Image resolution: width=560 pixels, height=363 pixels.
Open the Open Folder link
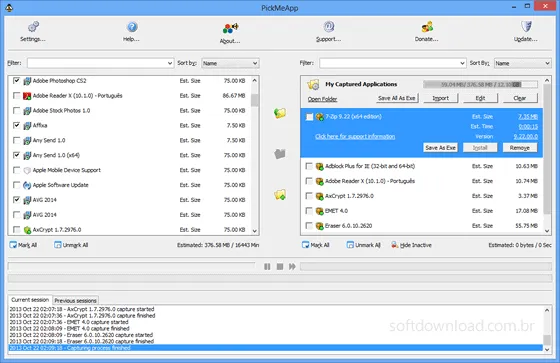(x=322, y=99)
